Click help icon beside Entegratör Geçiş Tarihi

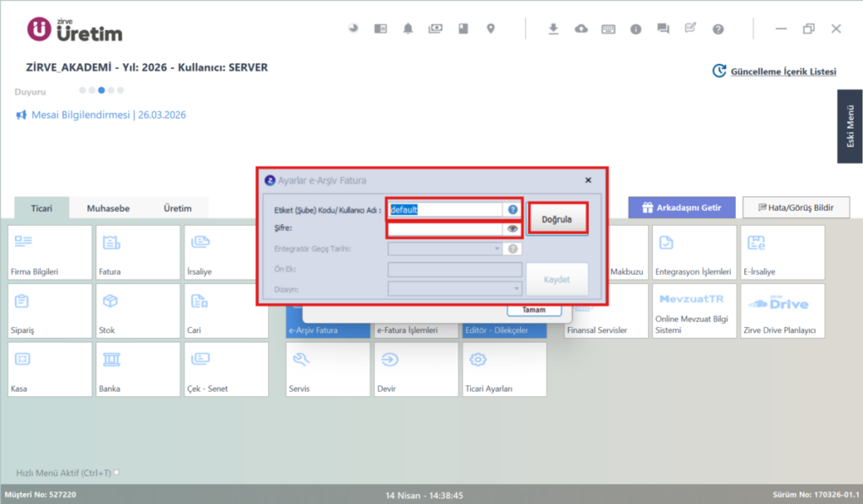coord(512,249)
